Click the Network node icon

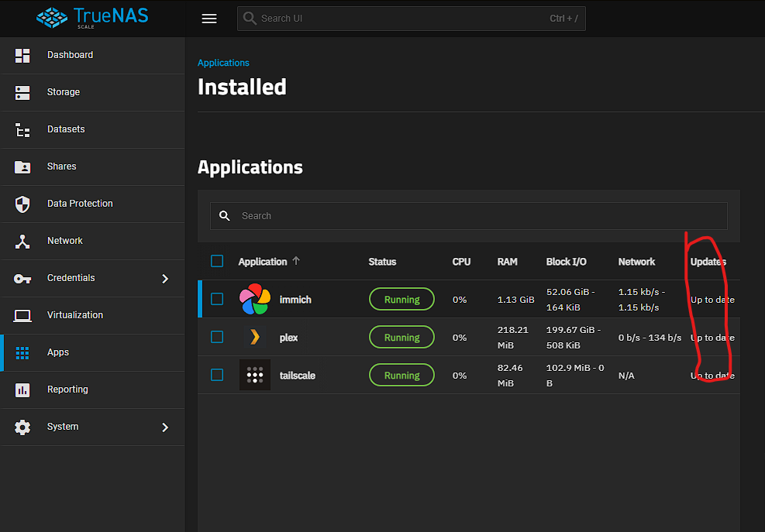(x=22, y=241)
